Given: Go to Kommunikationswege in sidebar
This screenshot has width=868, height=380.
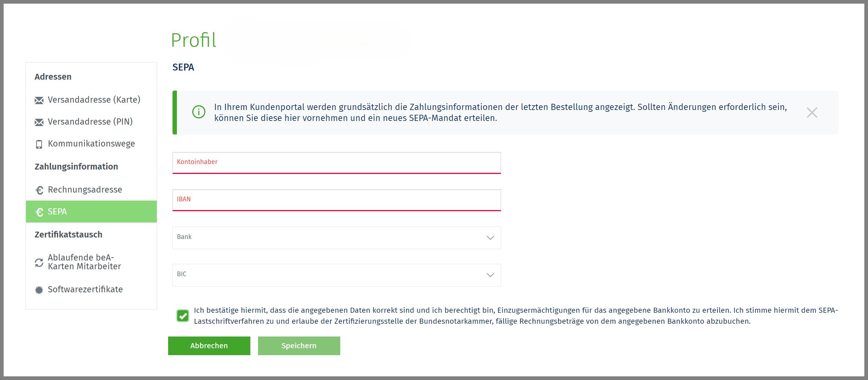Looking at the screenshot, I should [91, 144].
